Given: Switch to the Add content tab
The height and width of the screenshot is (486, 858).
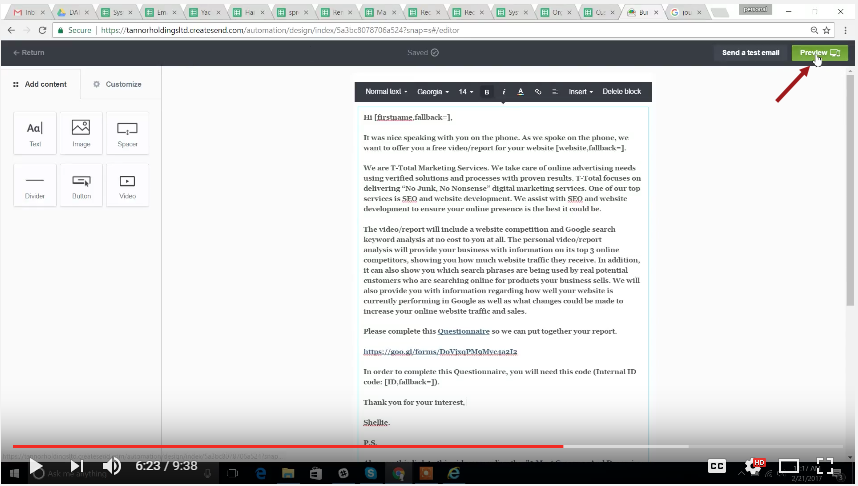Looking at the screenshot, I should click(40, 84).
